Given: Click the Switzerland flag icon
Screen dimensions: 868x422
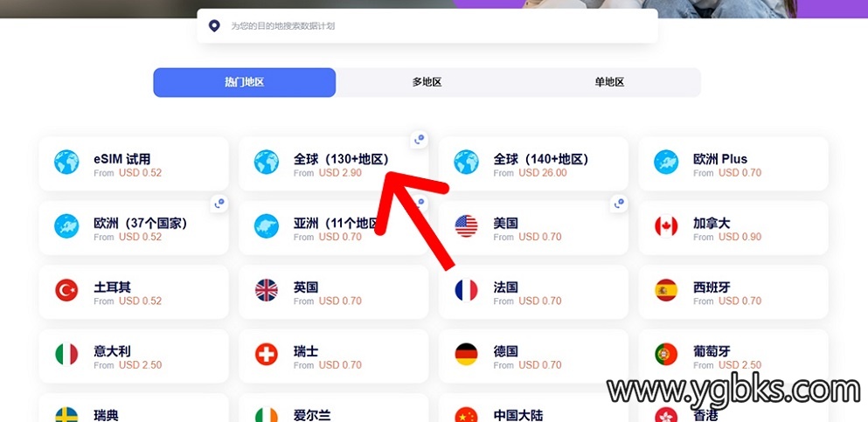Looking at the screenshot, I should point(267,355).
